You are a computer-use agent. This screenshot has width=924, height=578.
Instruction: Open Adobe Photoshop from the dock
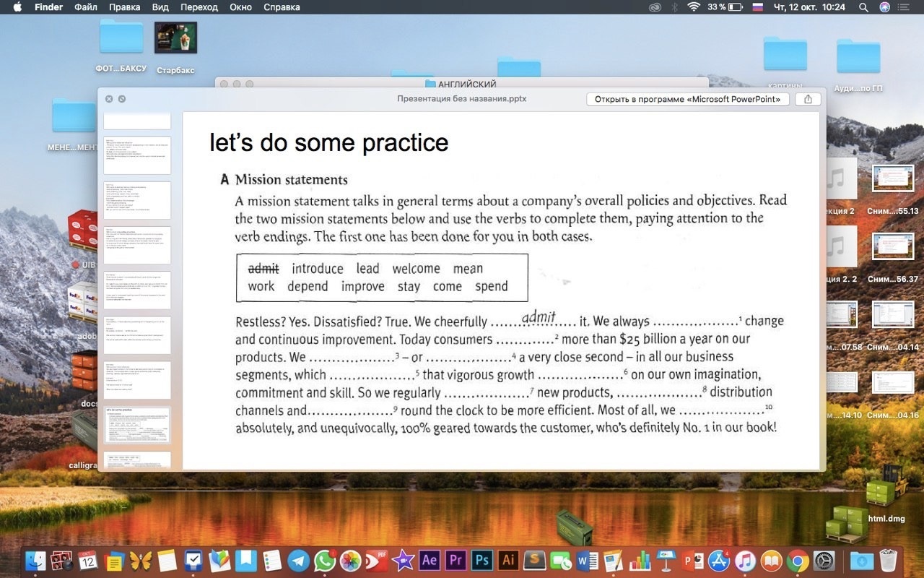pos(481,560)
